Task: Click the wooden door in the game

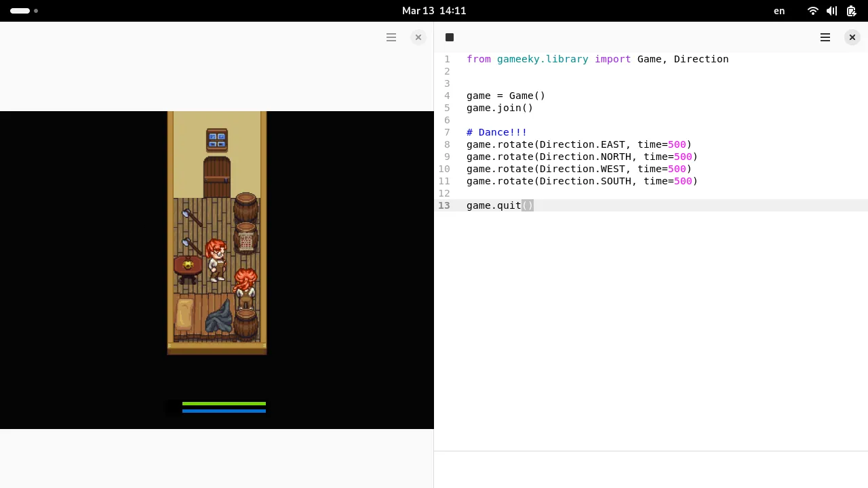Action: 217,178
